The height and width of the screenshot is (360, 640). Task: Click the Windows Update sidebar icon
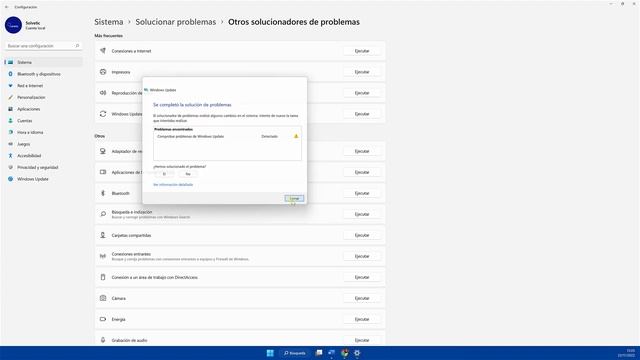11,179
